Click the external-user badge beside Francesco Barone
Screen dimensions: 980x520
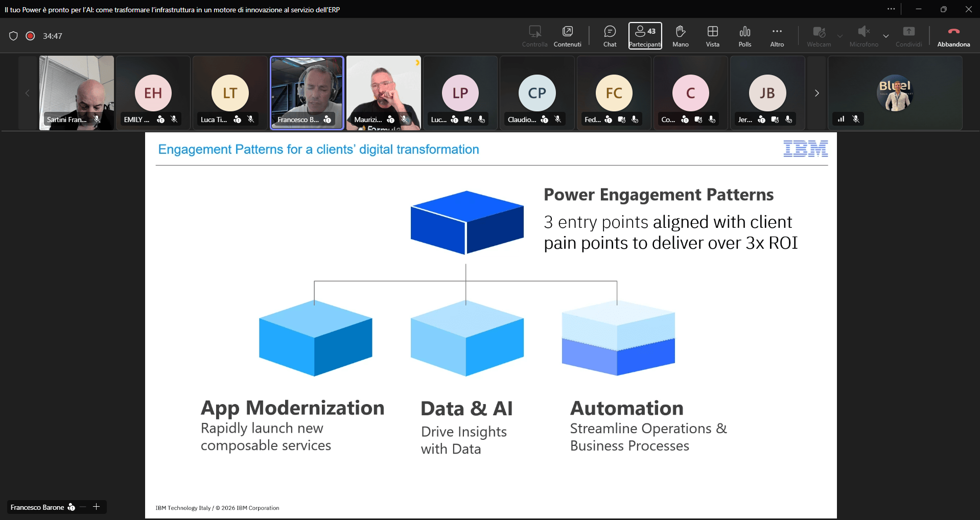pyautogui.click(x=72, y=507)
